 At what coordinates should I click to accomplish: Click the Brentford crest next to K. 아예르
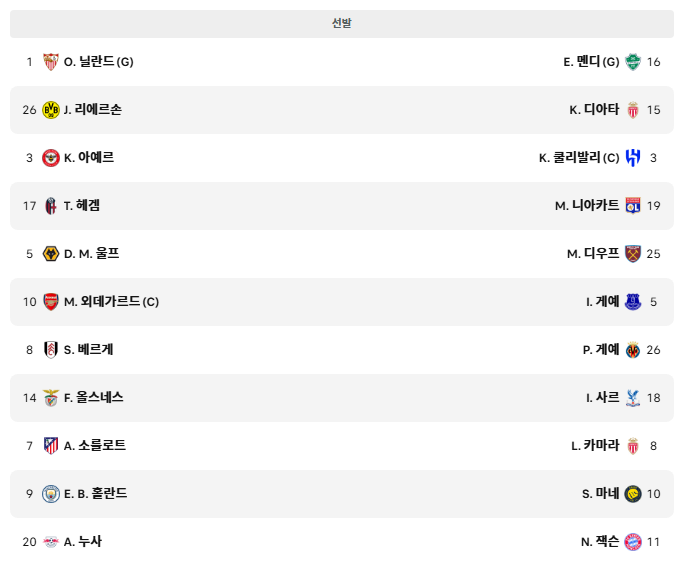click(51, 158)
